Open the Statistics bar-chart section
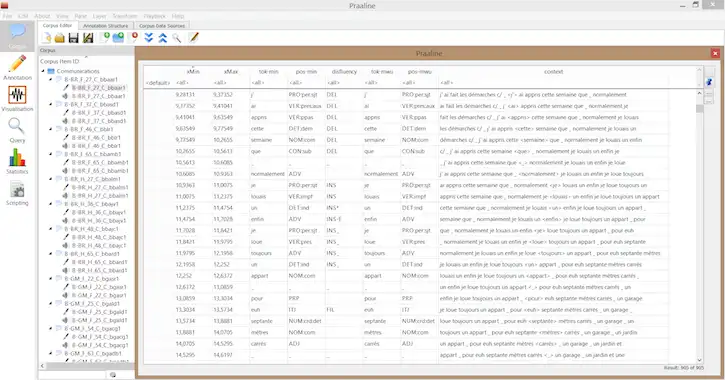This screenshot has width=725, height=380. (17, 161)
